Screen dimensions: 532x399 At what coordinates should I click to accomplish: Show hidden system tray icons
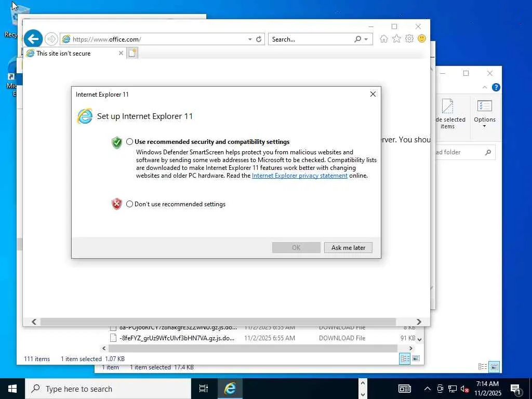428,389
